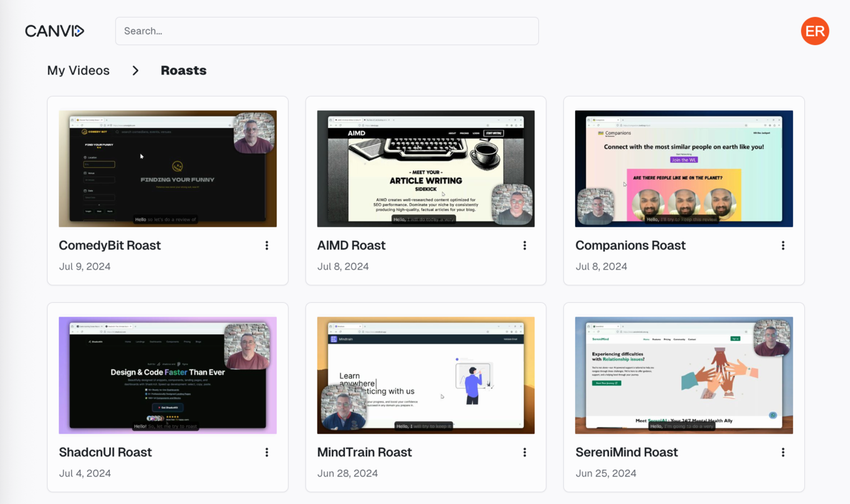Open the AIMD Roast video thumbnail
Image resolution: width=850 pixels, height=504 pixels.
426,169
